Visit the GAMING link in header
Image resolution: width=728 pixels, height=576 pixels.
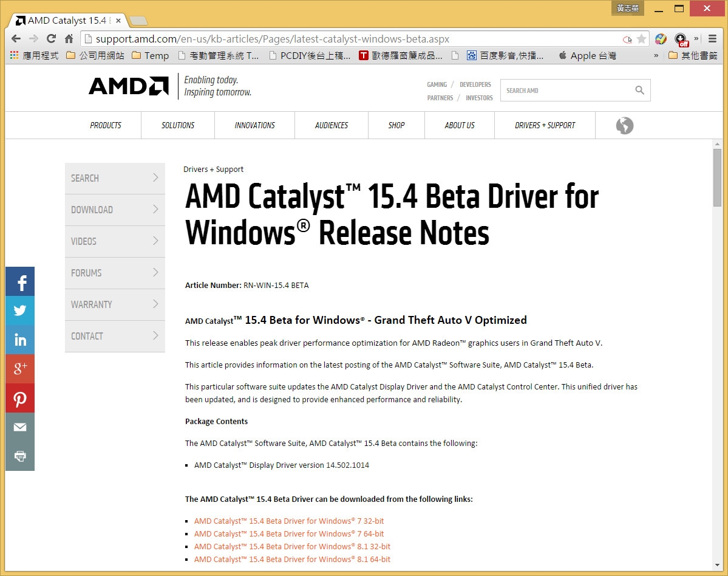(437, 84)
